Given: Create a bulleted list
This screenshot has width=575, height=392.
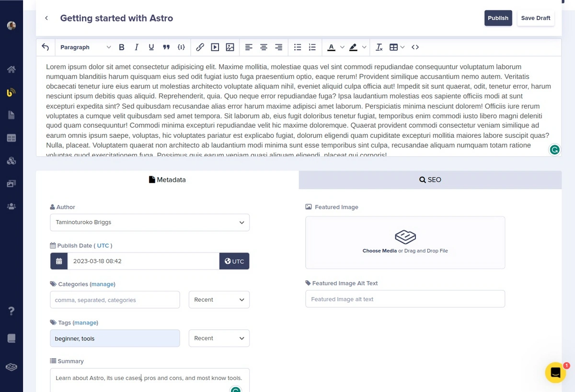Looking at the screenshot, I should click(298, 47).
